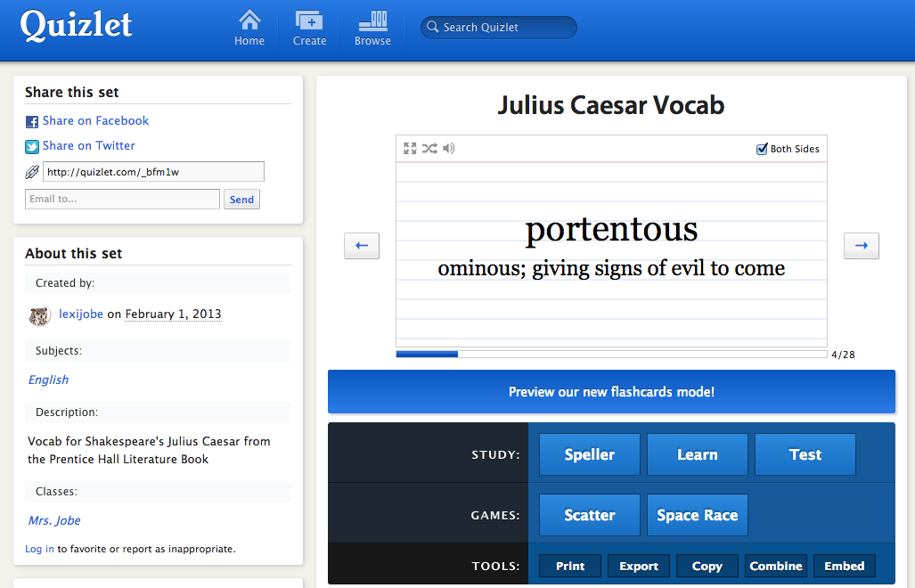Click the Combine tool button
915x588 pixels.
pos(776,566)
